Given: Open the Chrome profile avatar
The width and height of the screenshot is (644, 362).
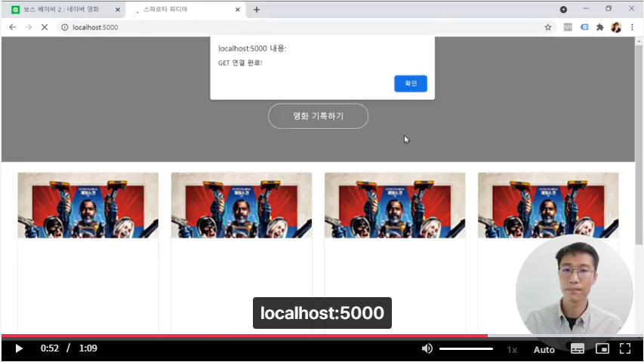Looking at the screenshot, I should (x=616, y=27).
